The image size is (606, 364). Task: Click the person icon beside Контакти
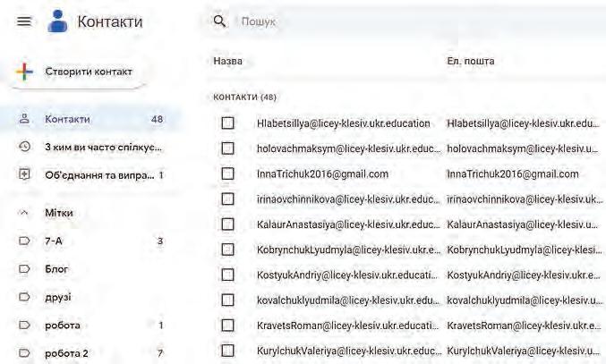(24, 119)
